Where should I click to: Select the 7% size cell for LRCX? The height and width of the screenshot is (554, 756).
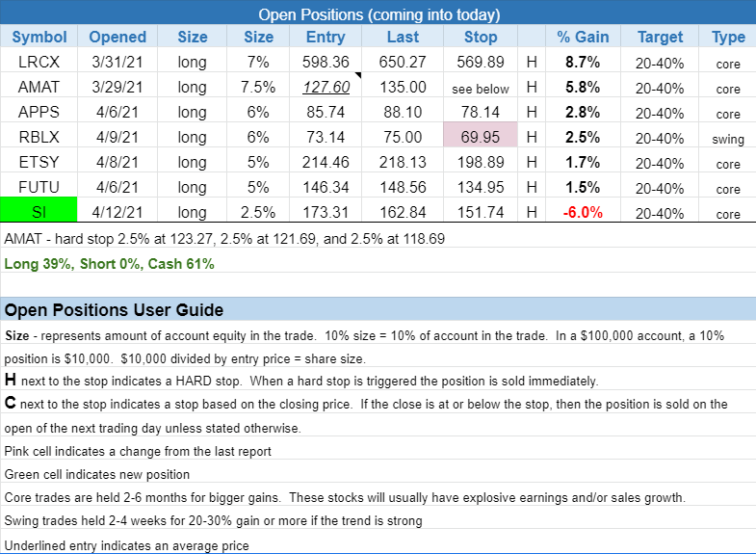(x=258, y=62)
